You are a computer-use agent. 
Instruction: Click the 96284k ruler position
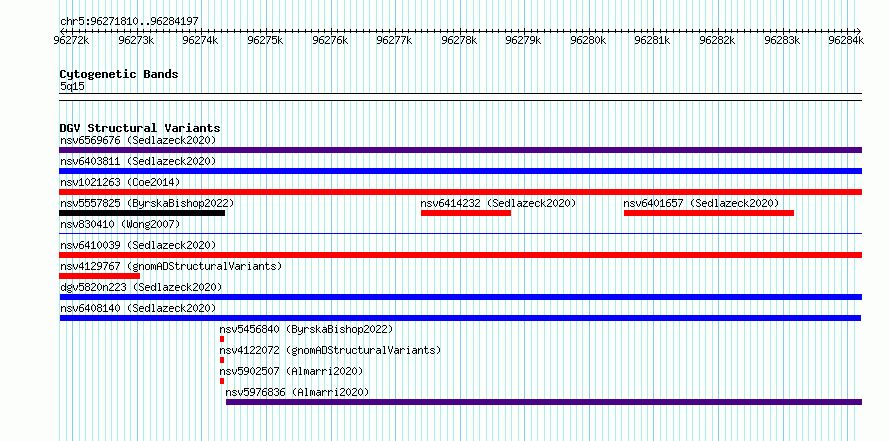click(x=846, y=40)
